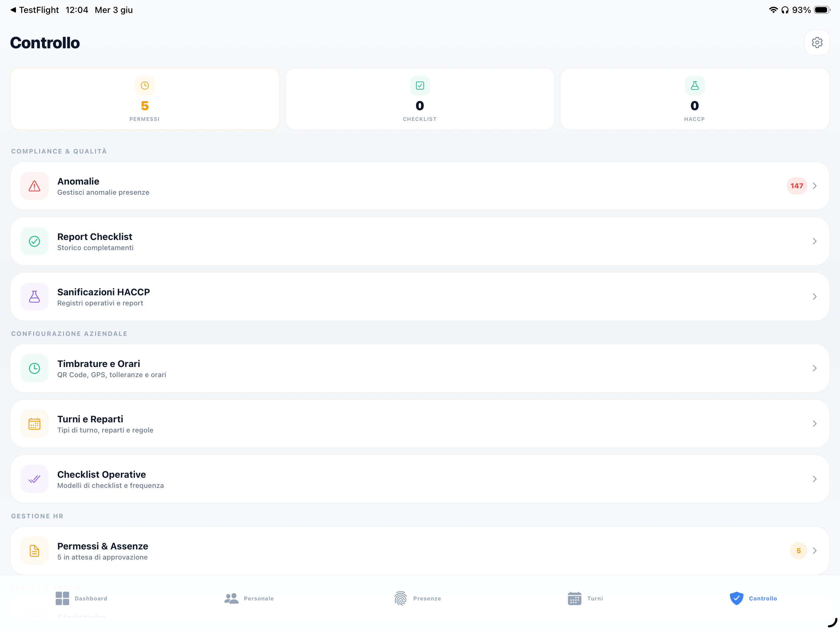Image resolution: width=840 pixels, height=630 pixels.
Task: Expand the Timbrature e Orari row chevron
Action: tap(814, 368)
